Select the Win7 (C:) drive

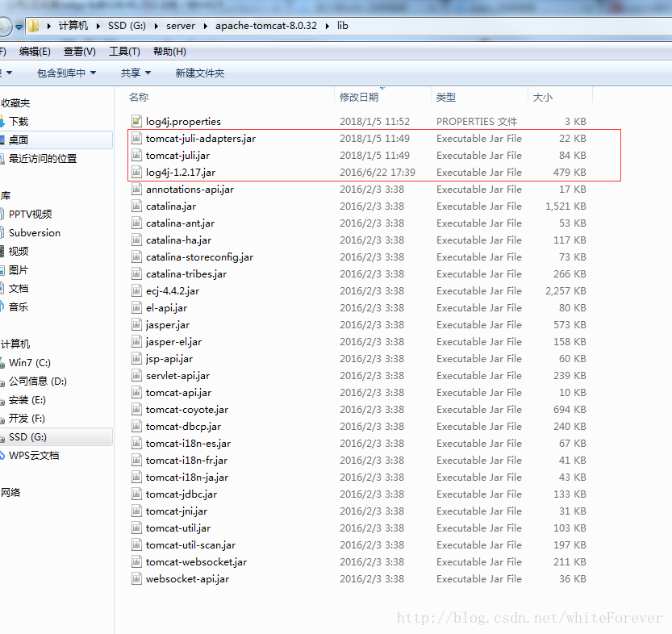click(x=30, y=362)
